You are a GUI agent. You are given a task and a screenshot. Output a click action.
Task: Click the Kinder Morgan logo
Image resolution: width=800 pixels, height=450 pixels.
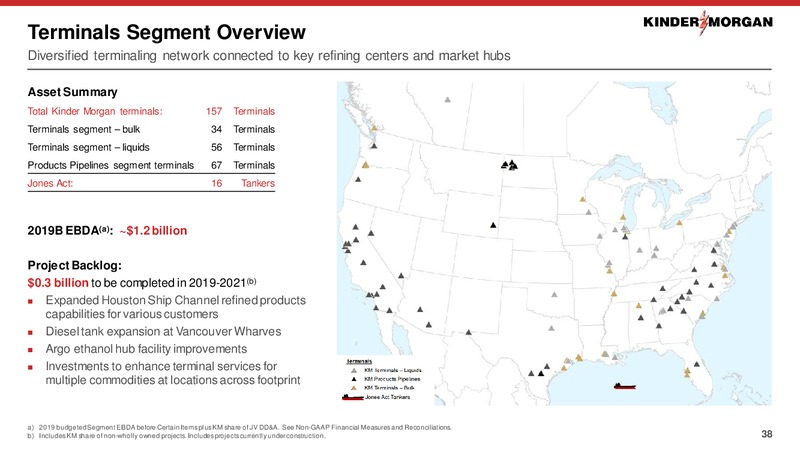coord(708,22)
